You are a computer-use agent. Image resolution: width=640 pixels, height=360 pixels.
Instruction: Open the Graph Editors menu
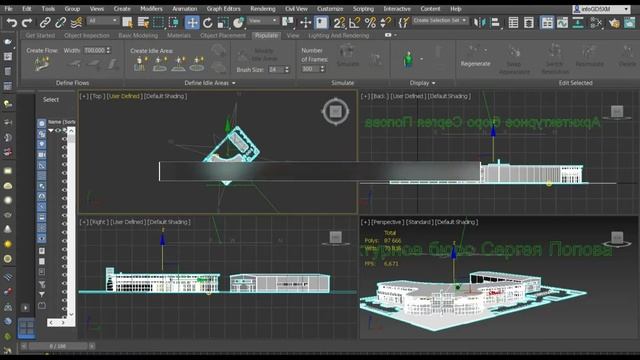(x=223, y=9)
